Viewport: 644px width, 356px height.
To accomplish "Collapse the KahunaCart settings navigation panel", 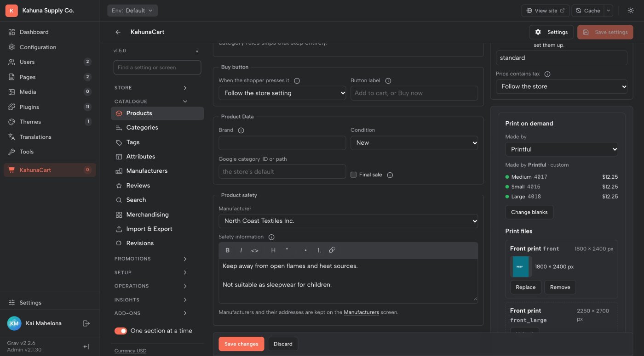I will (x=197, y=51).
